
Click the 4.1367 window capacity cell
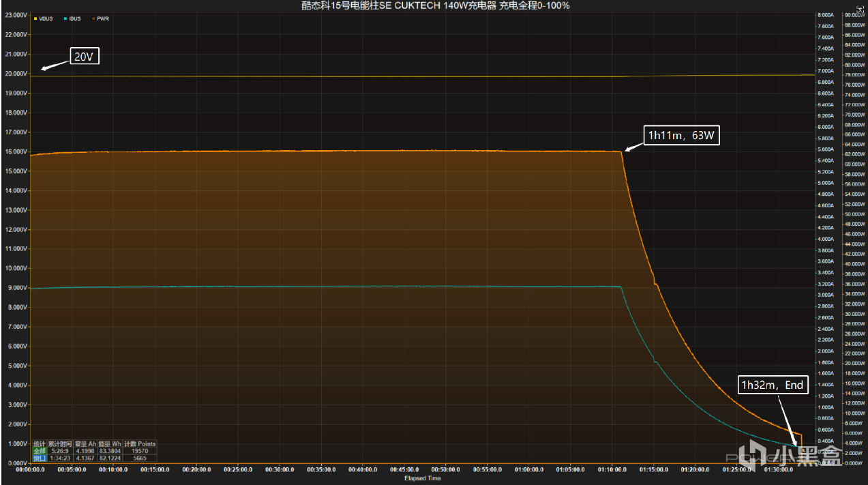[x=85, y=458]
